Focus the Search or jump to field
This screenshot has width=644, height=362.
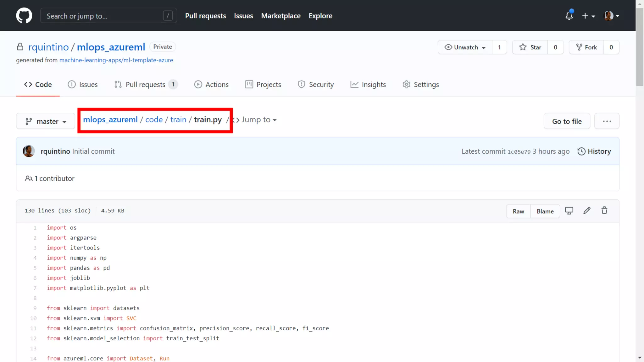[104, 16]
